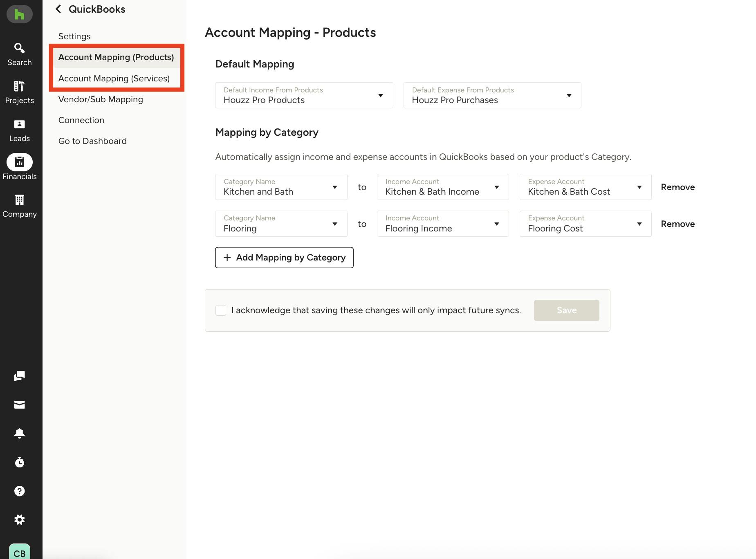Image resolution: width=756 pixels, height=559 pixels.
Task: Remove the Flooring category mapping
Action: (677, 224)
